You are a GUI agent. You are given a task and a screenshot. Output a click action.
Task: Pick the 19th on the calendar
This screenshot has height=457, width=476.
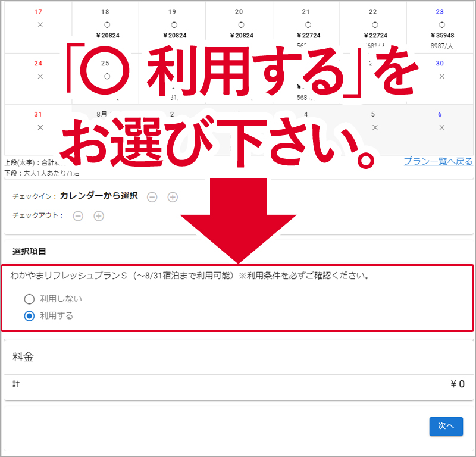(x=172, y=27)
